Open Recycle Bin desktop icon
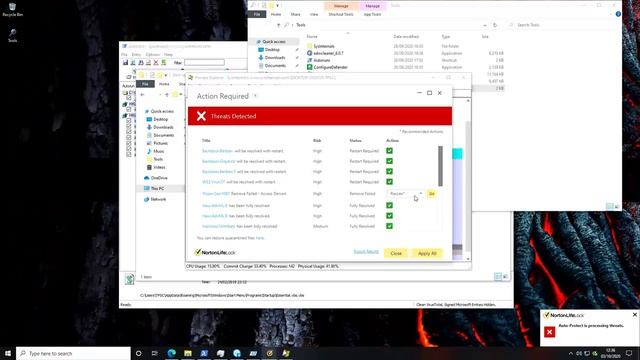 click(x=12, y=9)
